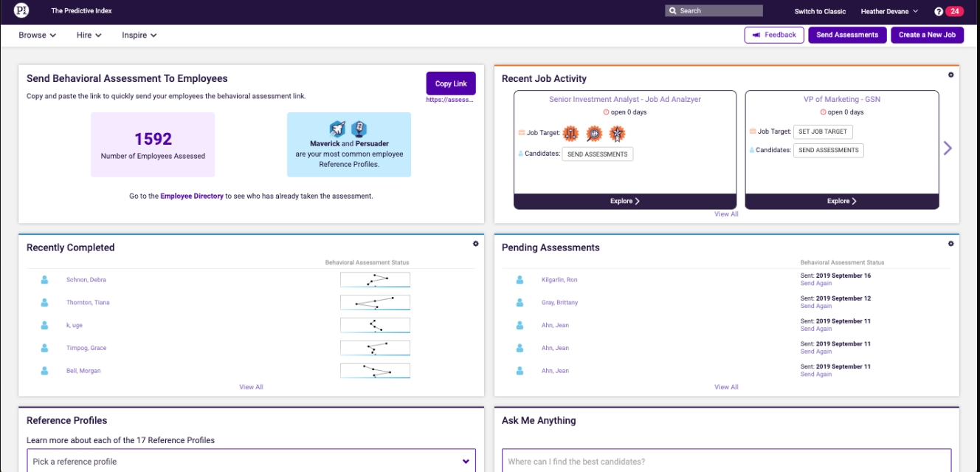980x472 pixels.
Task: Open Gray, Brittany profile link
Action: click(560, 302)
